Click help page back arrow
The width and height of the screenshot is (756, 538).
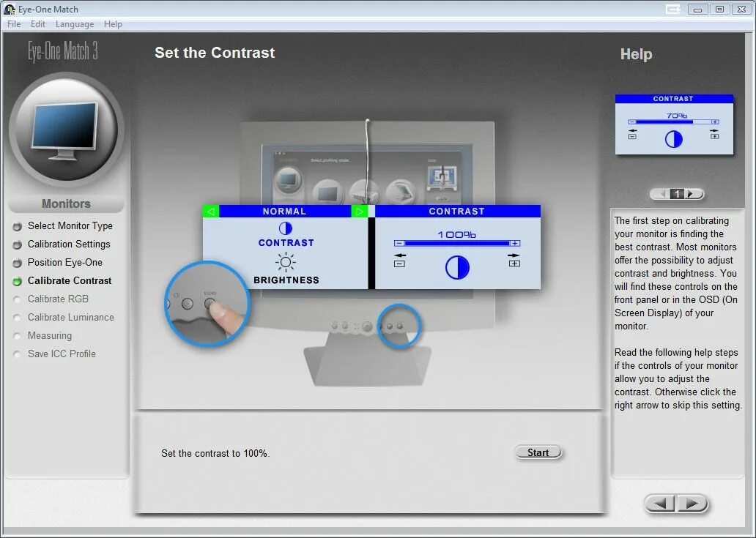click(661, 194)
